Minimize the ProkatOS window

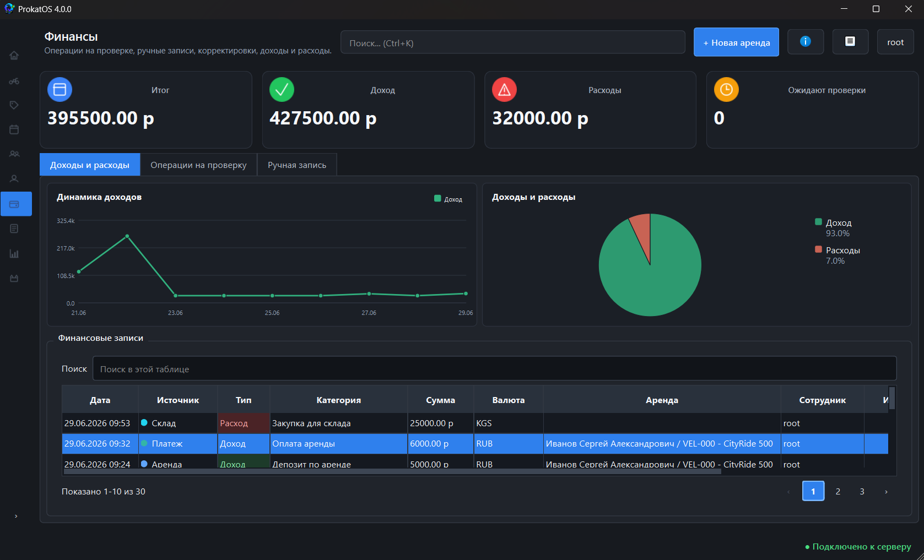click(x=844, y=9)
